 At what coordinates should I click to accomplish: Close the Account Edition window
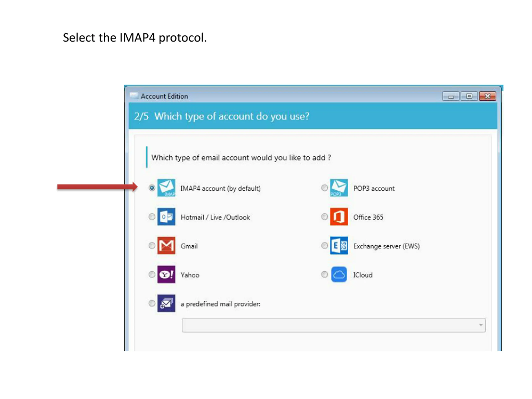point(488,96)
